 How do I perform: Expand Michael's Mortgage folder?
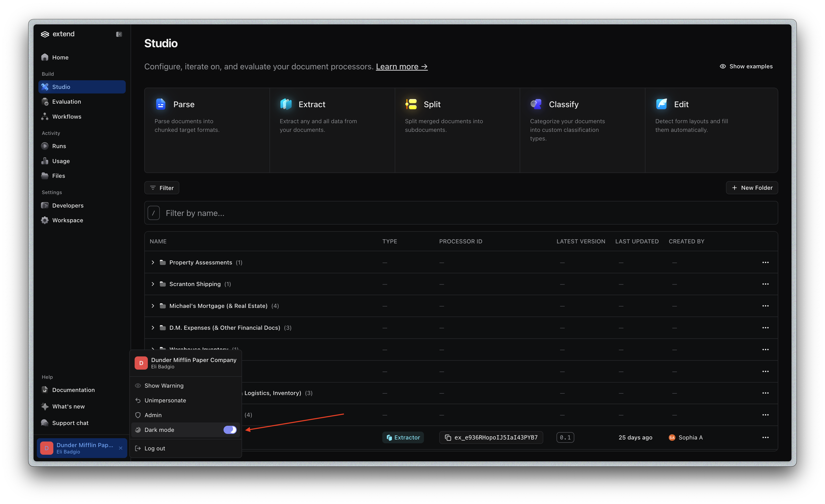coord(153,306)
